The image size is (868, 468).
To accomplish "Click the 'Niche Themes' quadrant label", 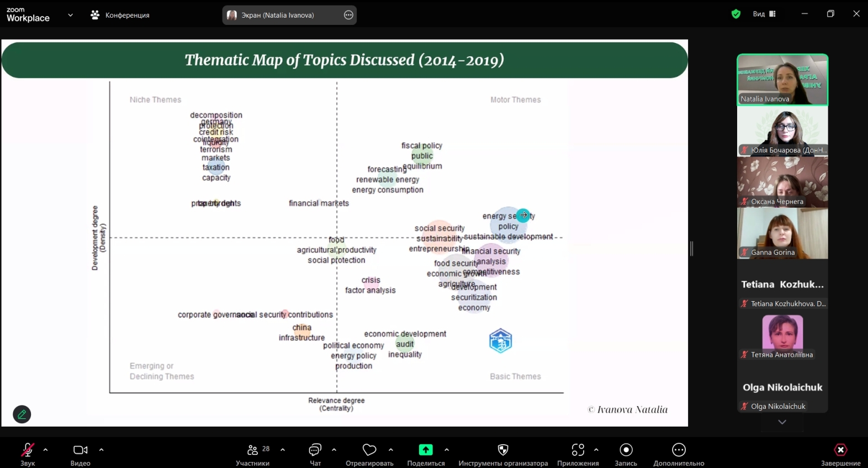I will 155,99.
